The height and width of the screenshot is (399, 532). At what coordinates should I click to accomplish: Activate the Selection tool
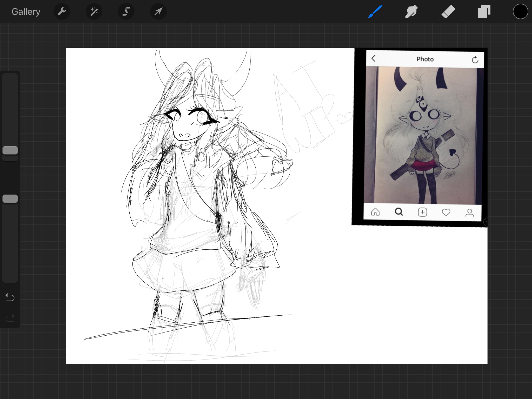tap(126, 11)
